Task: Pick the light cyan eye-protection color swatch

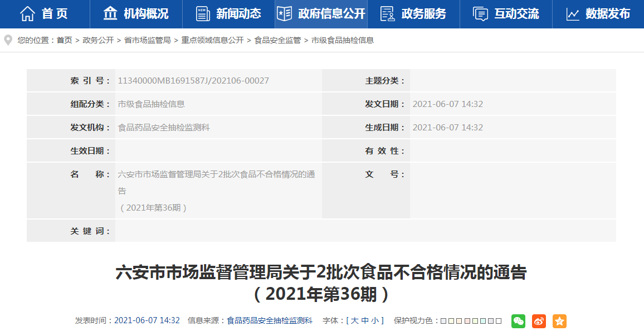Action: click(483, 321)
